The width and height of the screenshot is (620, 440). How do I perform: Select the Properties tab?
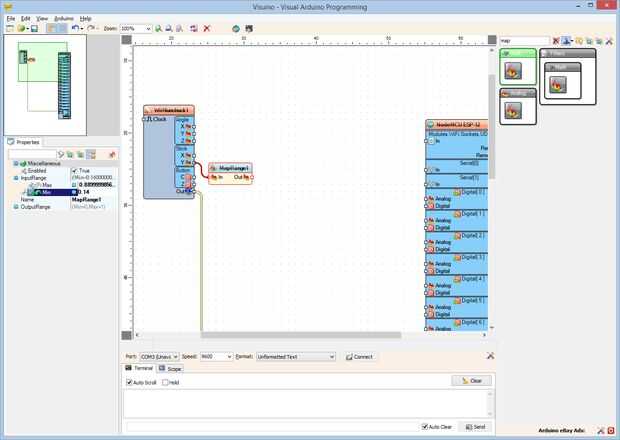(24, 142)
